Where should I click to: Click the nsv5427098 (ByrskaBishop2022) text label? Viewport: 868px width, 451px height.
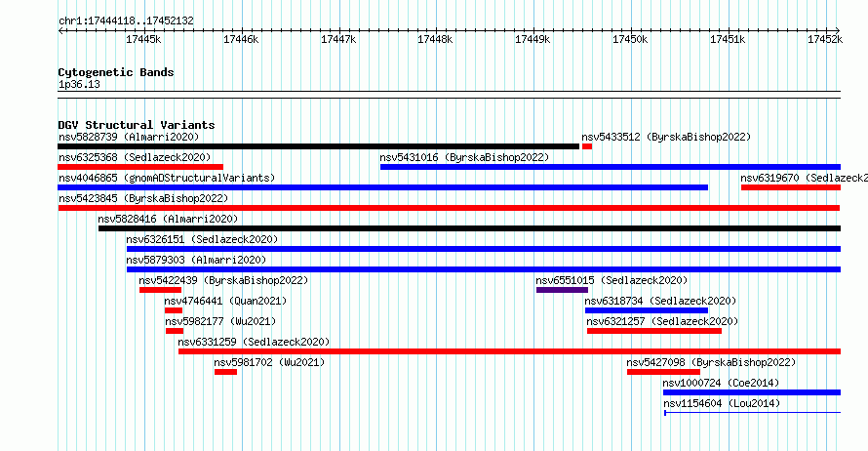click(x=711, y=362)
